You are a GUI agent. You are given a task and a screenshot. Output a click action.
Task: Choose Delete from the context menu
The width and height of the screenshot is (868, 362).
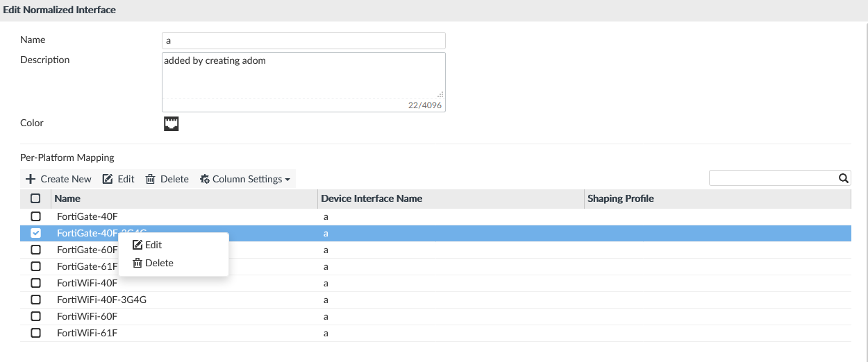point(174,263)
